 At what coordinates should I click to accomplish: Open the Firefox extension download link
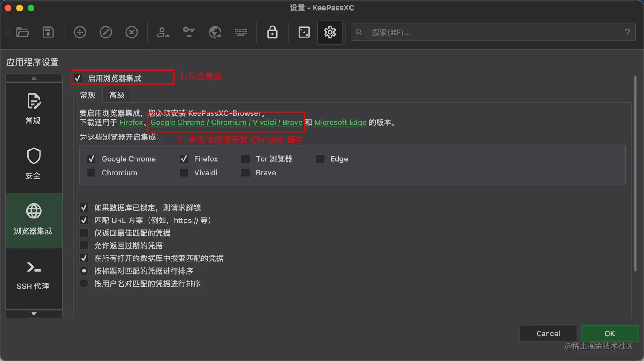(x=131, y=123)
